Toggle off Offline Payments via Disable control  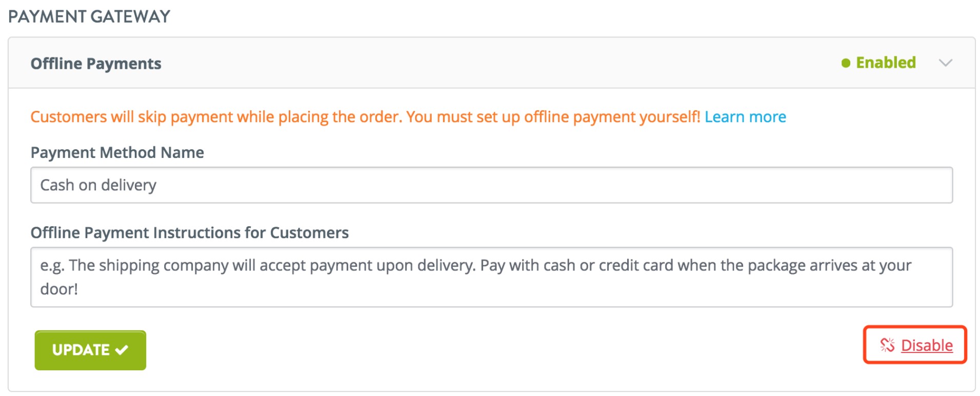coord(926,345)
